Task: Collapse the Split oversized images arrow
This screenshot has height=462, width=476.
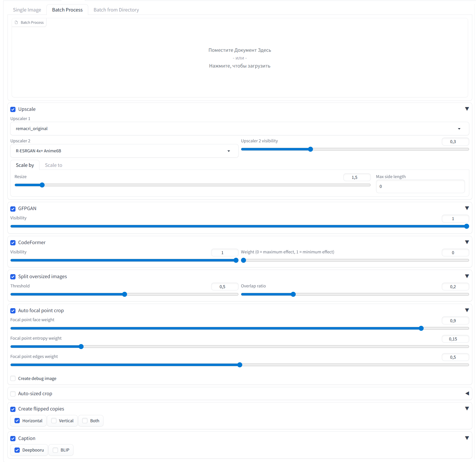Action: [x=467, y=276]
